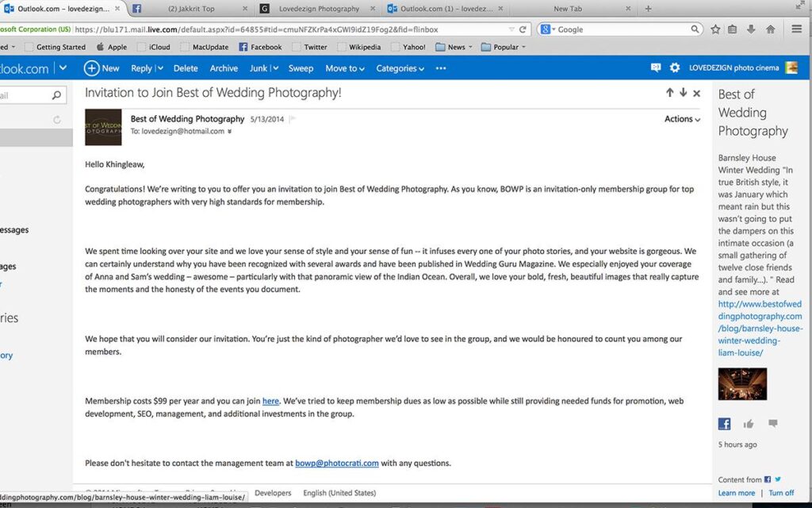Click the Facebook icon under the sidebar post
812x508 pixels.
click(725, 424)
